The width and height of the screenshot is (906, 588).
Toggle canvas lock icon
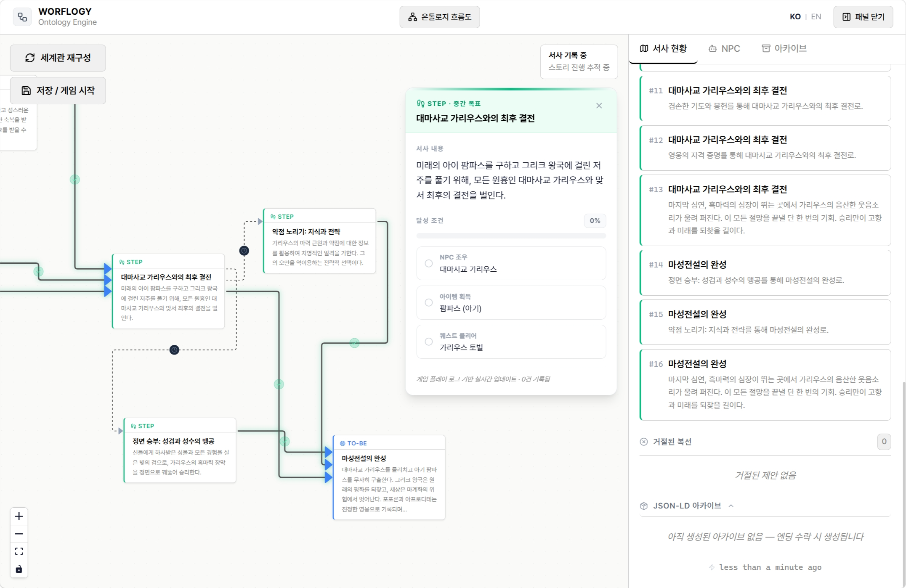[x=19, y=569]
